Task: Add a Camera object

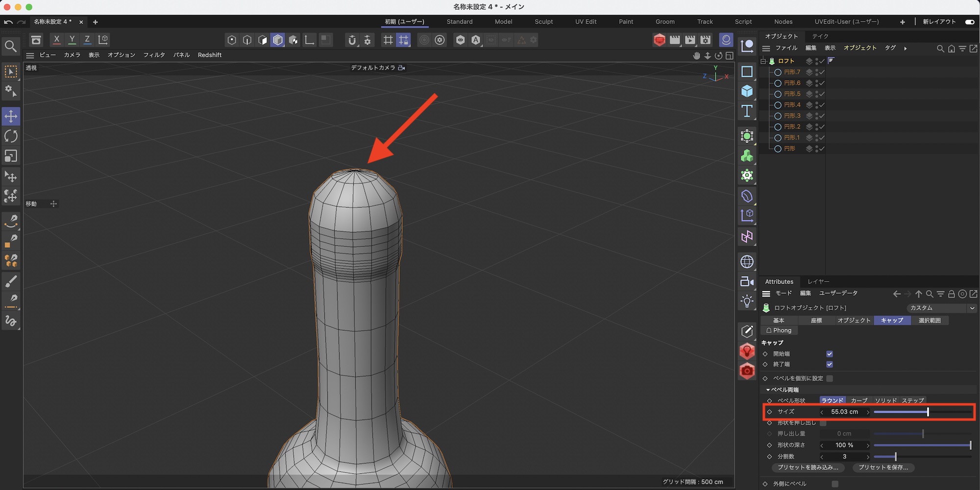Action: (747, 281)
